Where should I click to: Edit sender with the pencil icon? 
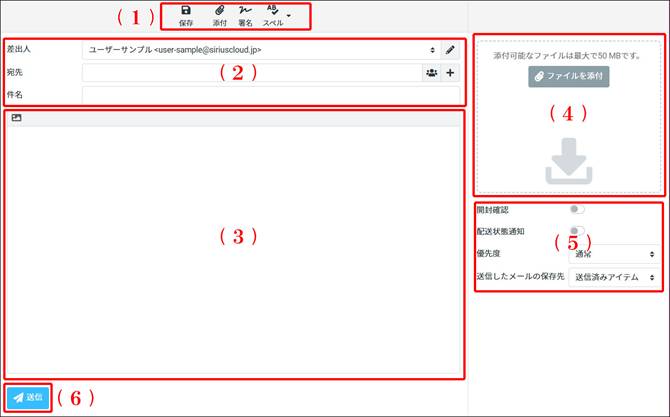[450, 50]
